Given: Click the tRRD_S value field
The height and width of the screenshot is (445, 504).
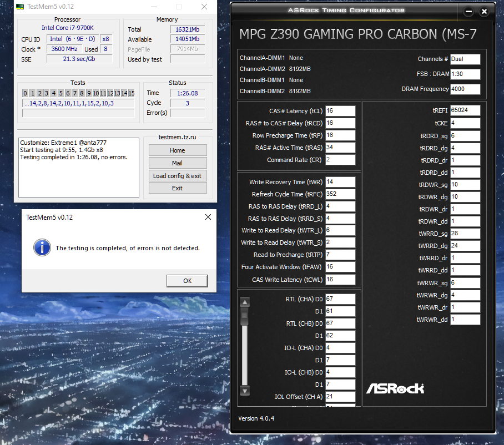Looking at the screenshot, I should pyautogui.click(x=340, y=219).
